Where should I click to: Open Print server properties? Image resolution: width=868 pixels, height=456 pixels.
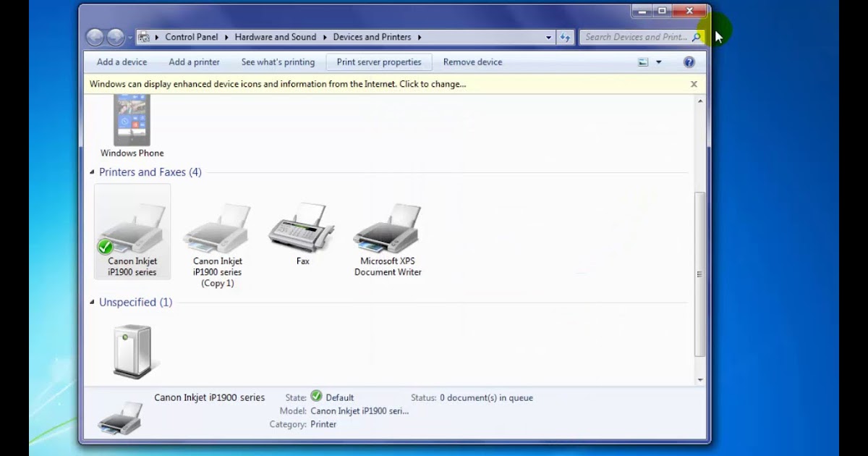coord(379,62)
